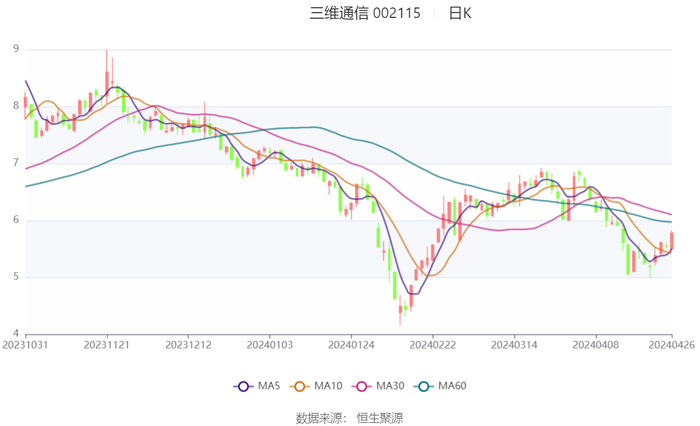Toggle the MA5 series via its text label
This screenshot has width=700, height=426.
point(270,386)
